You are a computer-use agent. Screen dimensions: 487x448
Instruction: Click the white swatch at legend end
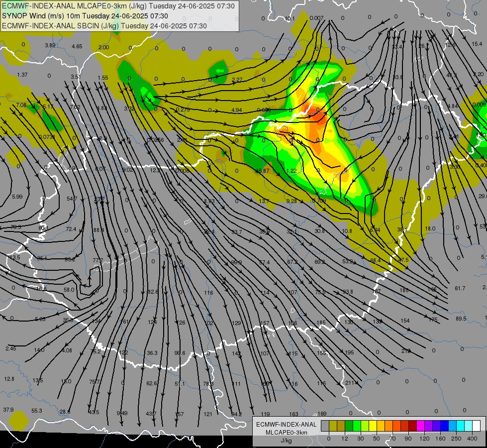click(477, 426)
